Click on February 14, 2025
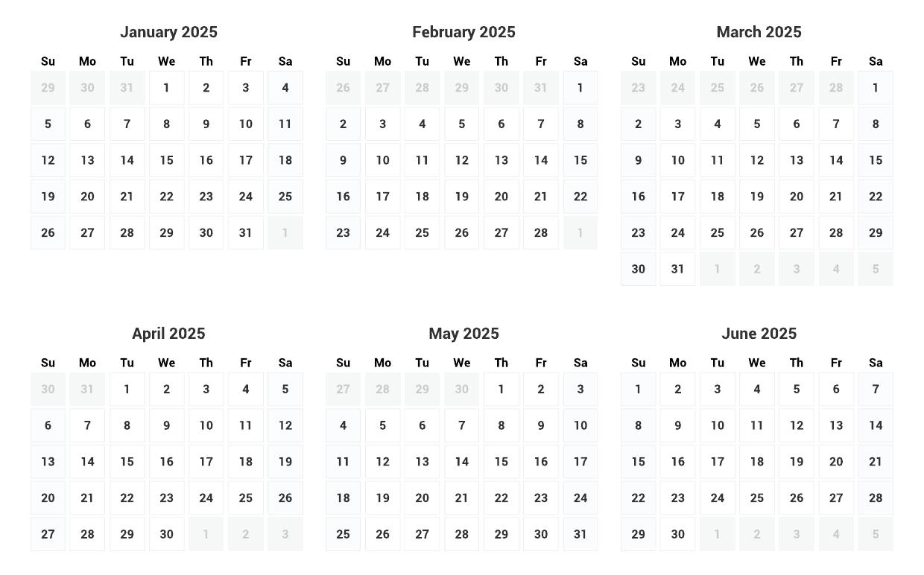The width and height of the screenshot is (924, 575). pos(541,160)
